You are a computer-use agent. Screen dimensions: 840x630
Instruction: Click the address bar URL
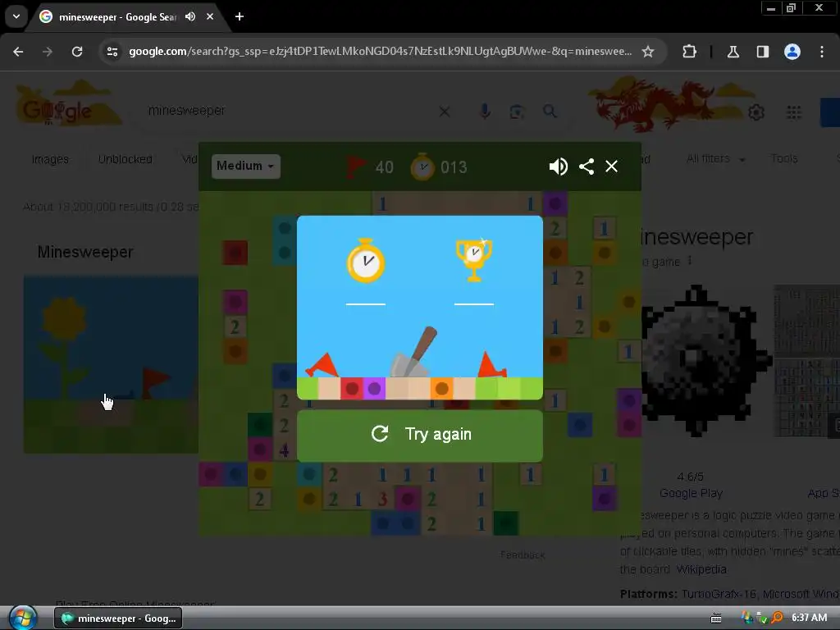coord(380,52)
